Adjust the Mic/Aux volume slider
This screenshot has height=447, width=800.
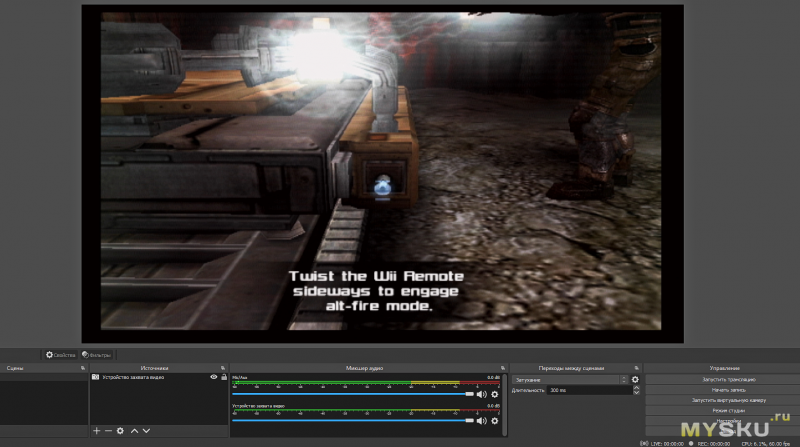pyautogui.click(x=353, y=394)
